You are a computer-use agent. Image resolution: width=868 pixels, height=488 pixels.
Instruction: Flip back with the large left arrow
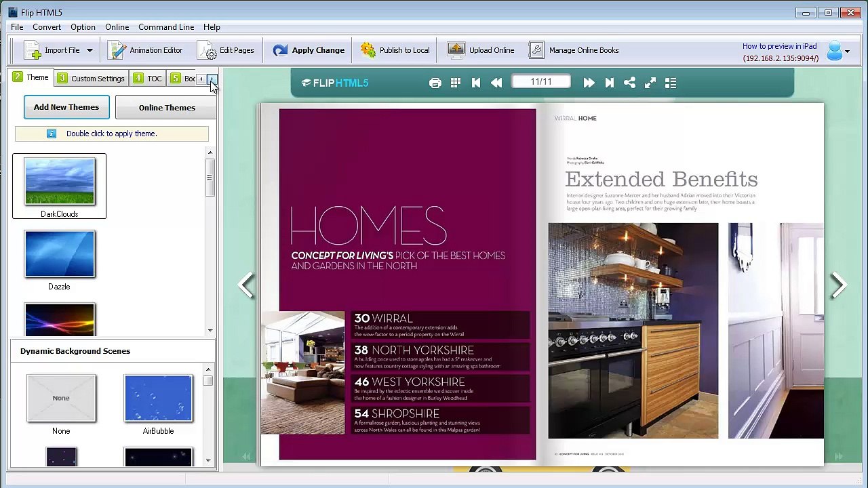[246, 285]
